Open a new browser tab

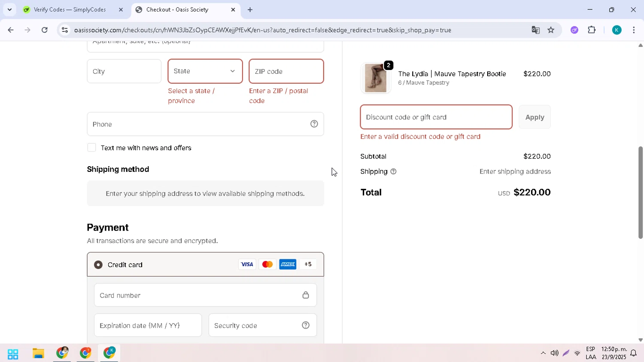point(250,9)
